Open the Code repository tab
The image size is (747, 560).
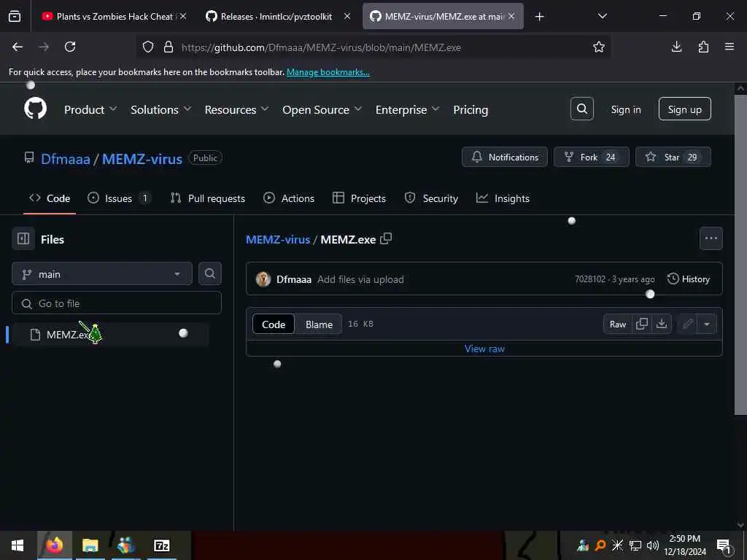pos(50,198)
